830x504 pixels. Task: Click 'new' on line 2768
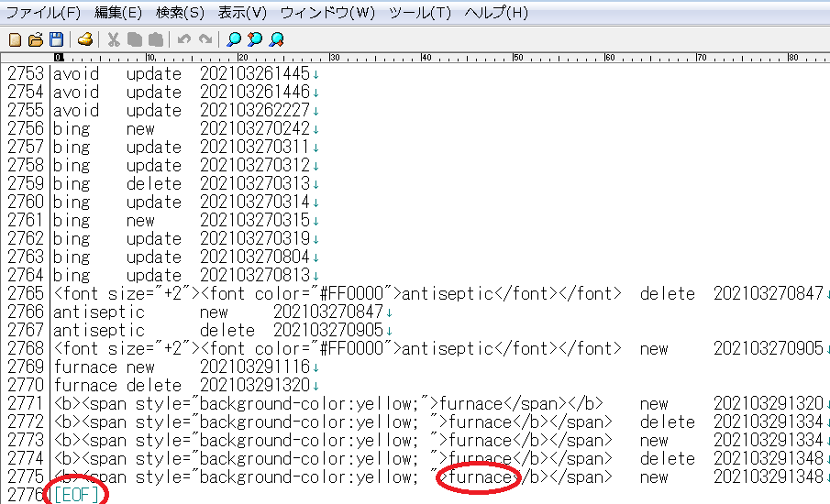point(654,349)
